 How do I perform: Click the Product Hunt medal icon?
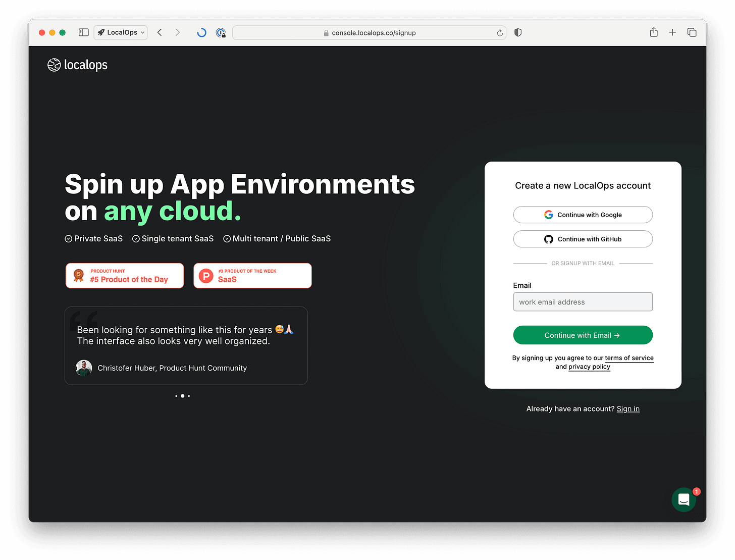pyautogui.click(x=79, y=275)
